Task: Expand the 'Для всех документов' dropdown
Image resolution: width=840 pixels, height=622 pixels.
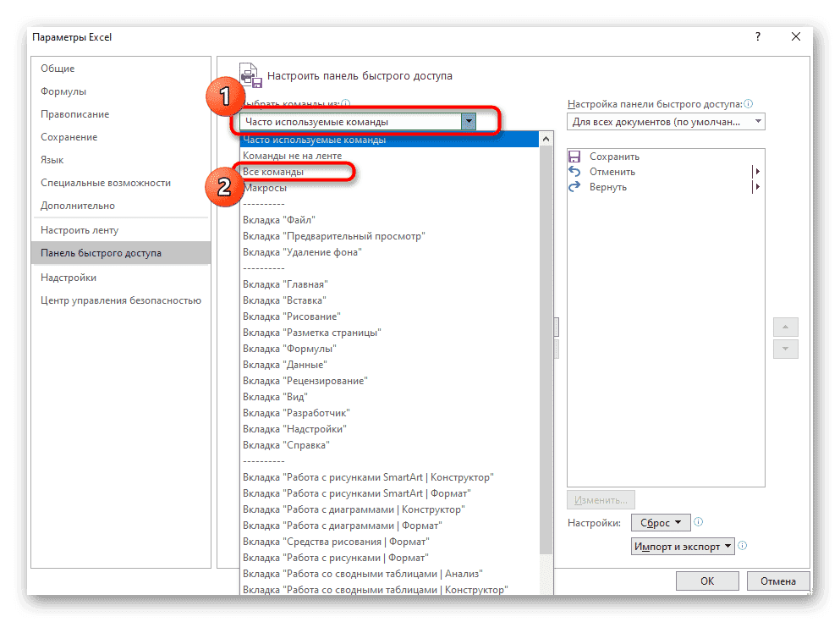Action: point(756,122)
